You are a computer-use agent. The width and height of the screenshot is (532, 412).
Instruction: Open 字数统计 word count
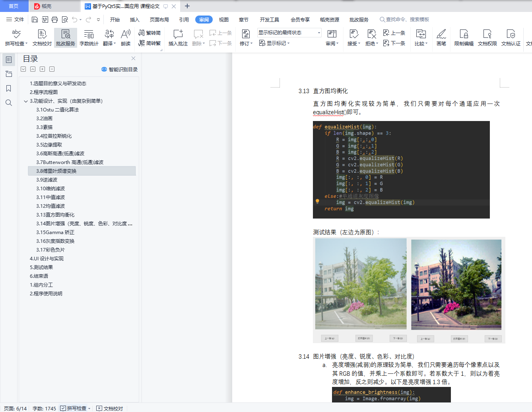89,38
